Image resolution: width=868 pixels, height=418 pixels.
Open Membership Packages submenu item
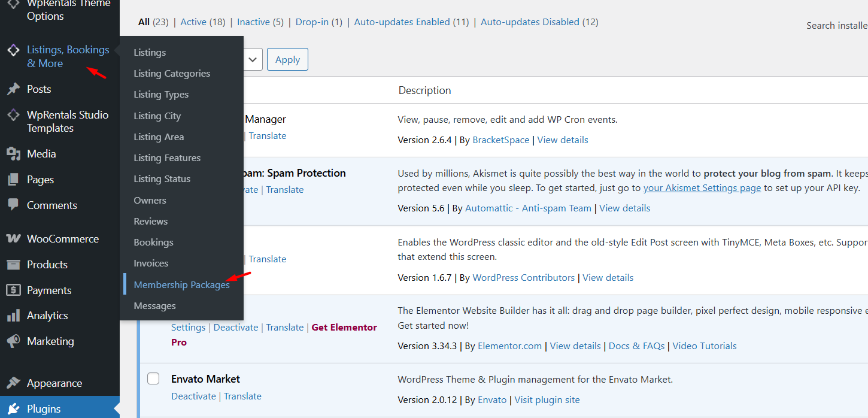coord(181,285)
